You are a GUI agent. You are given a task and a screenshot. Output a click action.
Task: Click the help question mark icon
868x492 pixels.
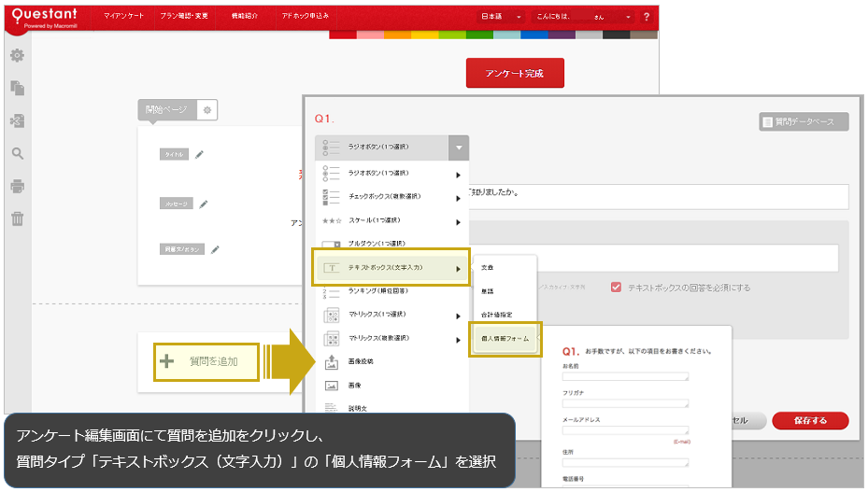[x=647, y=17]
